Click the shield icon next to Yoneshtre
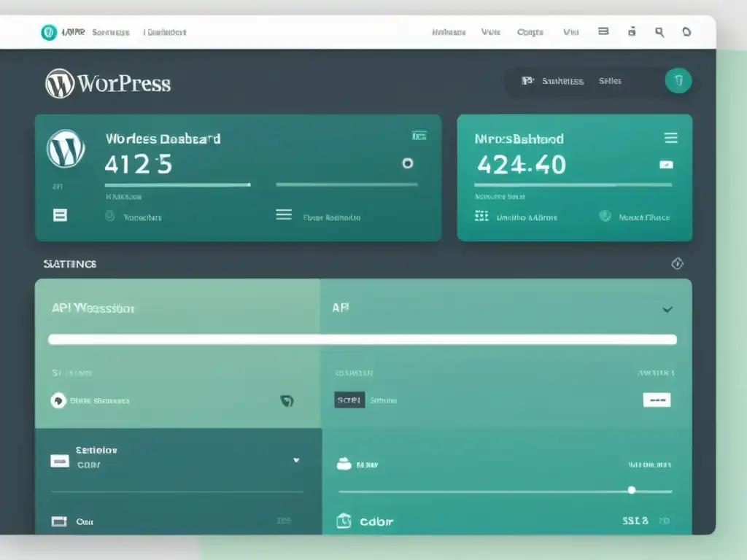This screenshot has height=560, width=747. point(110,216)
